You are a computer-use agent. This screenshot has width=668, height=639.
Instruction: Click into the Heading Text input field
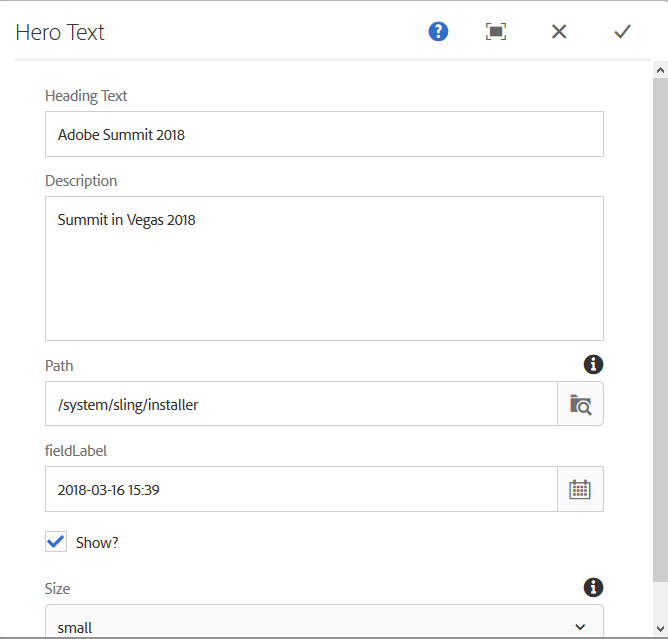point(324,134)
